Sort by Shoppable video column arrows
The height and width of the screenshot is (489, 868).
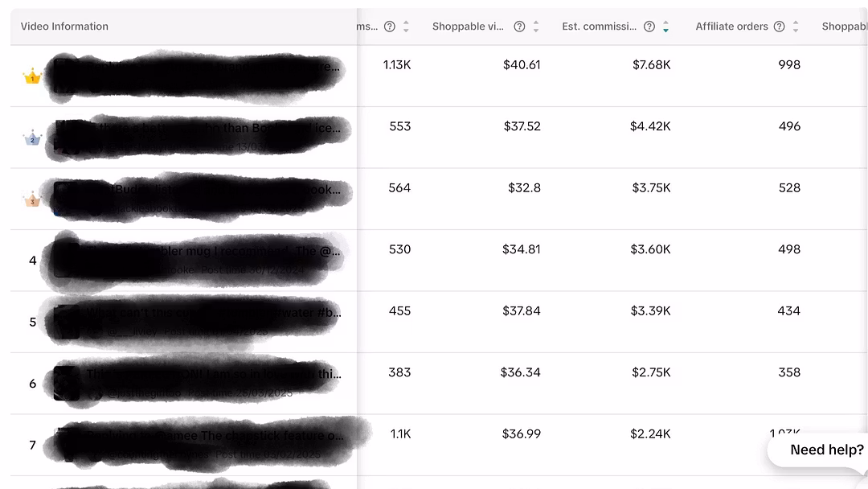tap(536, 27)
